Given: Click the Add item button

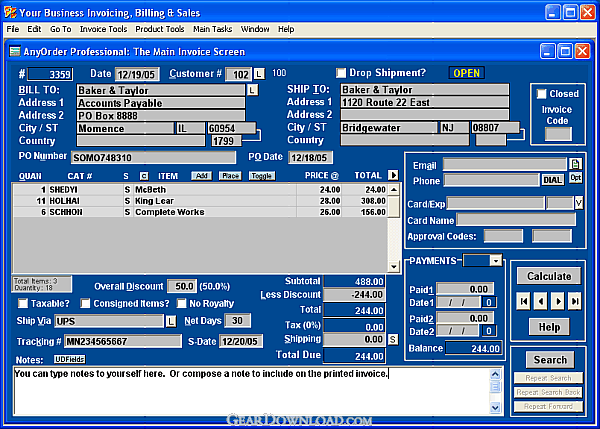Looking at the screenshot, I should pos(201,176).
